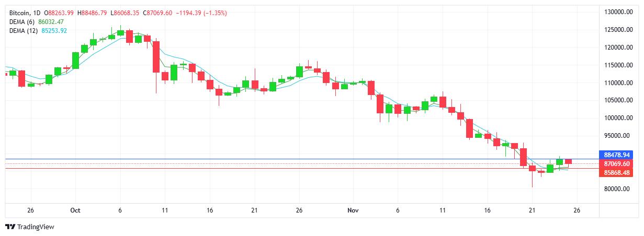Viewport: 644px width, 236px height.
Task: Open the TradingView text link
Action: [x=36, y=227]
